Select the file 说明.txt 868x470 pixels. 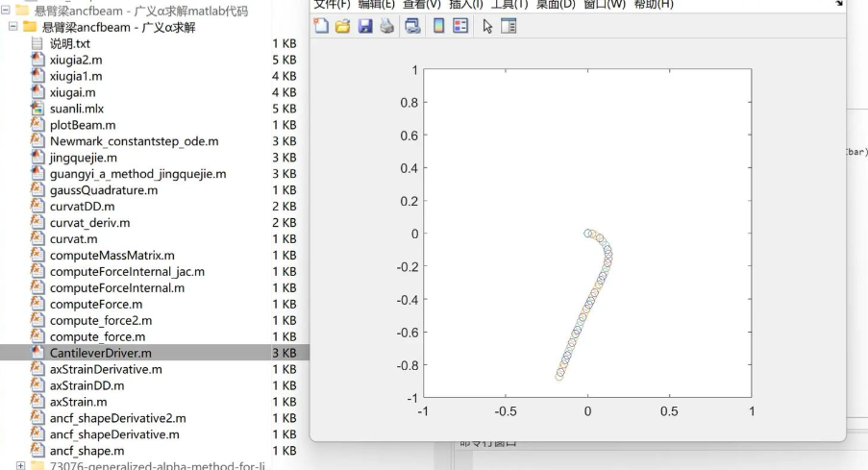69,43
